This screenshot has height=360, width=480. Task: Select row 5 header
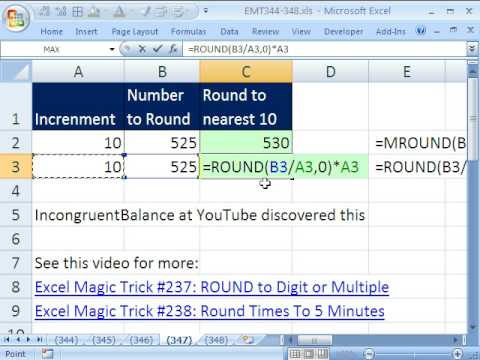(x=16, y=215)
